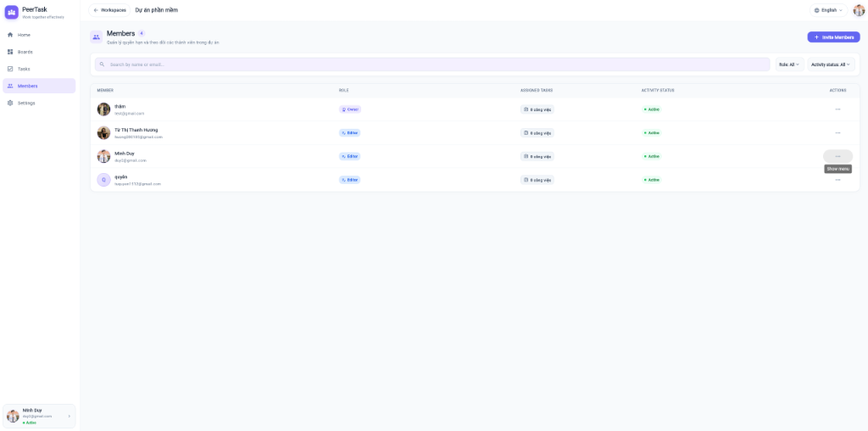Expand the Minh Duy user card chevron
The width and height of the screenshot is (868, 431).
(70, 416)
